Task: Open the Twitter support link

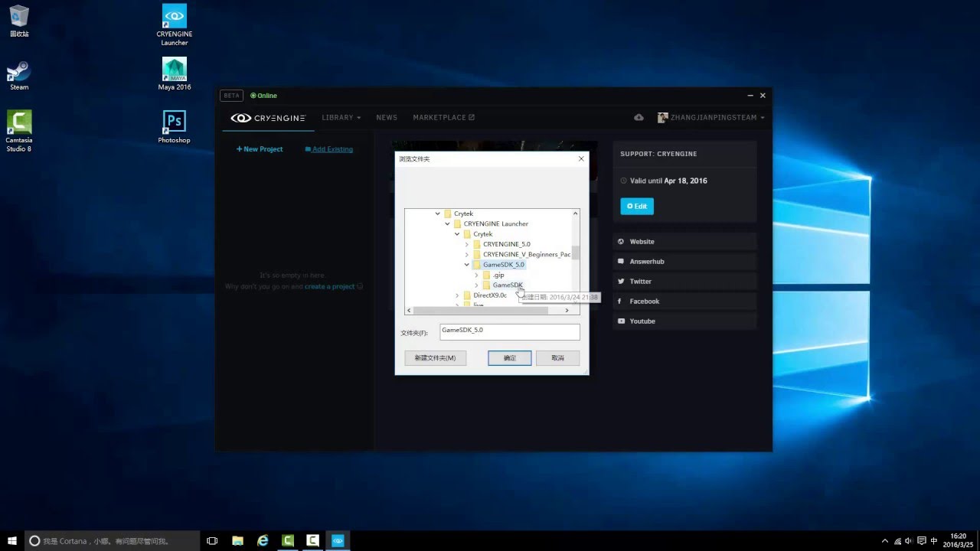Action: tap(684, 282)
